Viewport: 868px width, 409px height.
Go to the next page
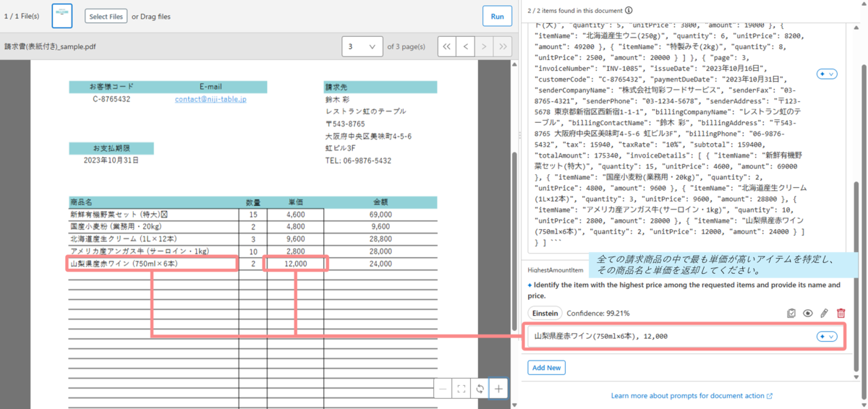485,46
